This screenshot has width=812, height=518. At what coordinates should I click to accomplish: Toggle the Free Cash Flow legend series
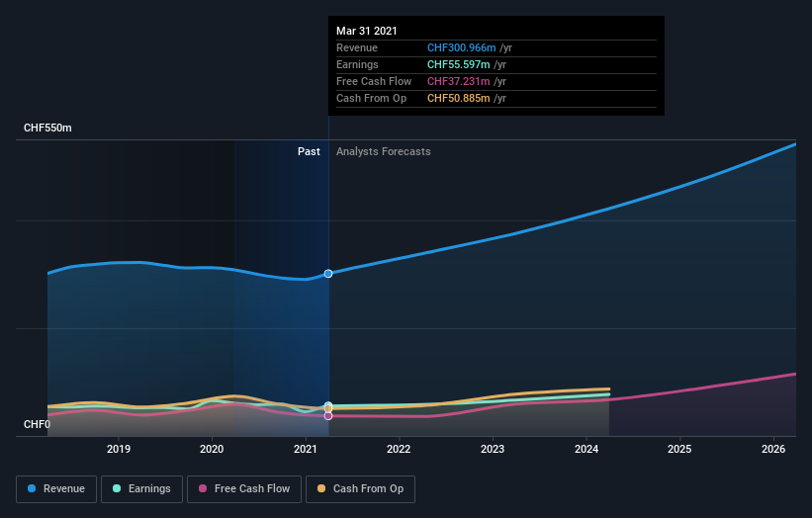(244, 489)
